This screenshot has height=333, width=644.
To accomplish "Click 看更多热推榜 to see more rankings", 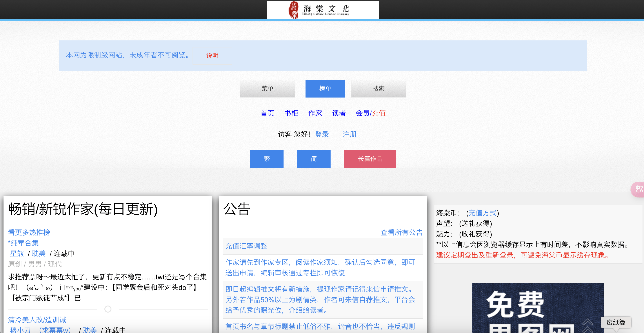I will click(29, 233).
